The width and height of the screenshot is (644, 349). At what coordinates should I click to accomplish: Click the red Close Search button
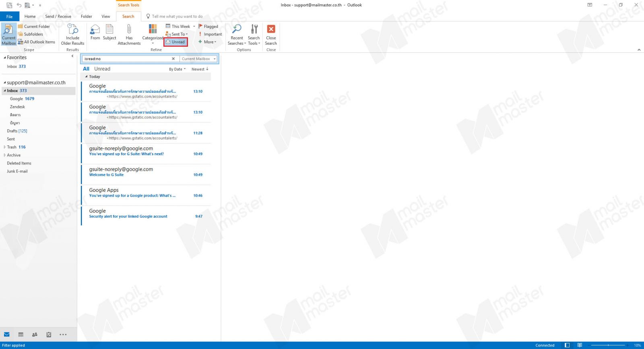pos(271,35)
